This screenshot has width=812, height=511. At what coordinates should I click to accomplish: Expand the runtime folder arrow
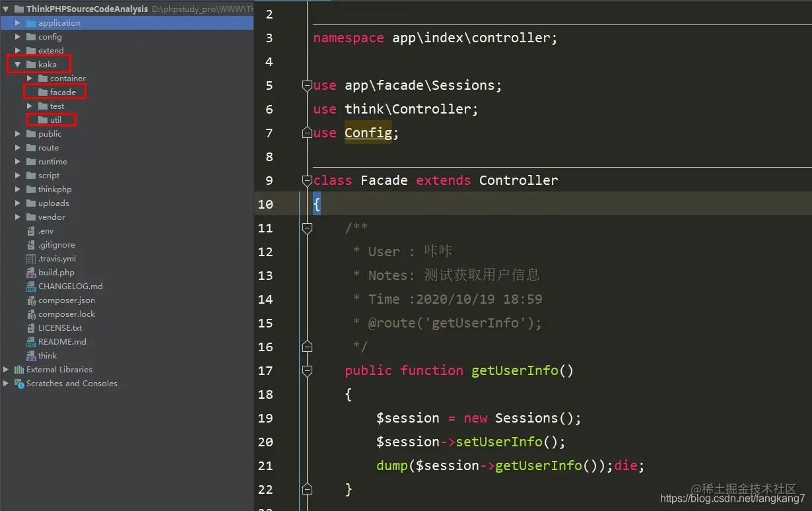[x=18, y=162]
